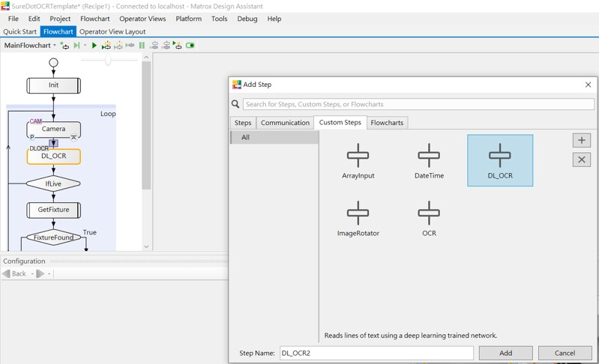
Task: Click the Add Step search field
Action: click(418, 104)
